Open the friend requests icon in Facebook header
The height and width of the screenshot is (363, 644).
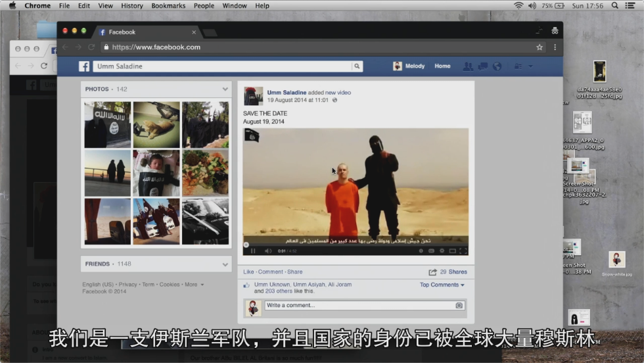click(x=467, y=66)
